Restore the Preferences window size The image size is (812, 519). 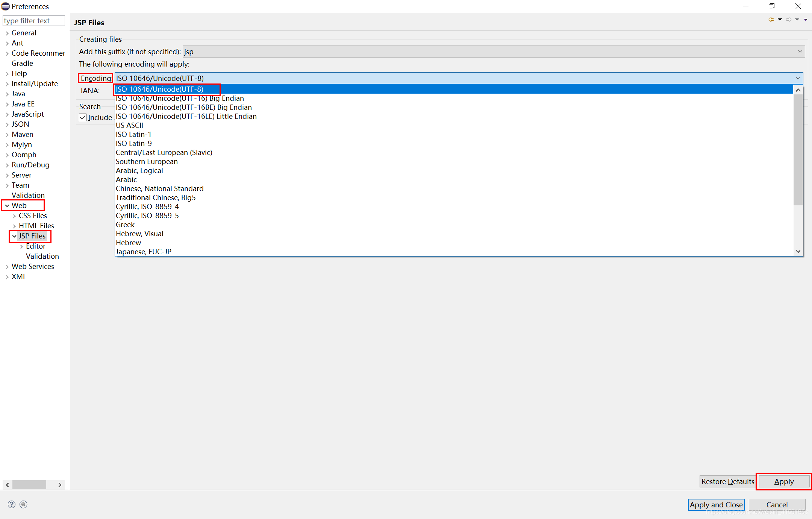tap(771, 6)
